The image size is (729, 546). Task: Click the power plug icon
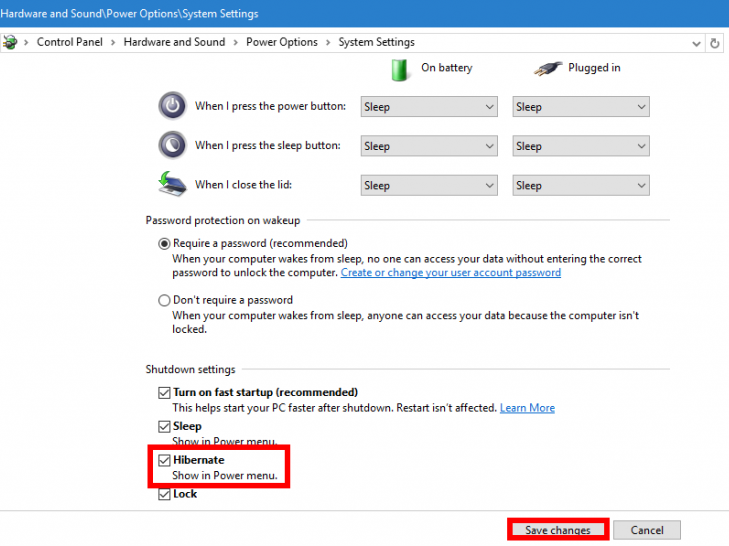coord(548,68)
